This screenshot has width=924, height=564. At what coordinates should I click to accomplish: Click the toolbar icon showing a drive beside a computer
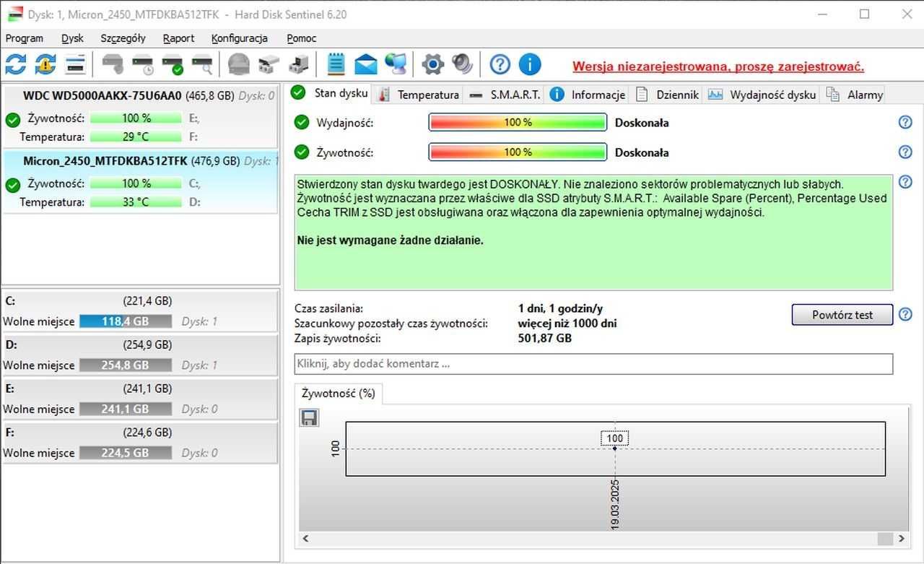[298, 64]
